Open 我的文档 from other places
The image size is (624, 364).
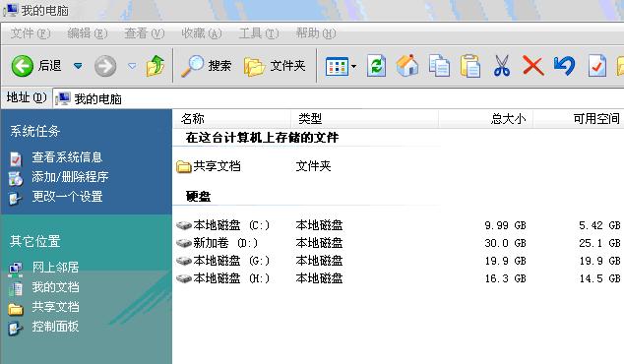(55, 287)
